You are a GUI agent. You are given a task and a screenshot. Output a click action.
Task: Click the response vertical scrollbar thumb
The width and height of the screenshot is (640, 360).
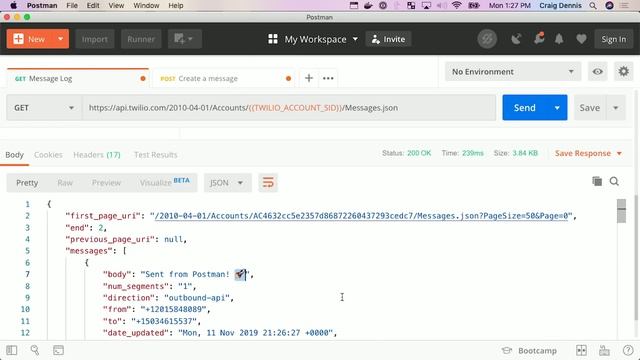621,211
